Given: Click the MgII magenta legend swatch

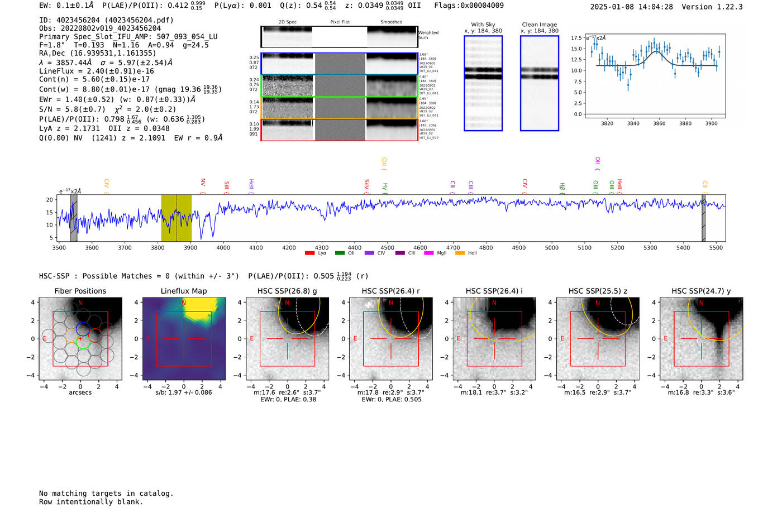Looking at the screenshot, I should click(429, 253).
